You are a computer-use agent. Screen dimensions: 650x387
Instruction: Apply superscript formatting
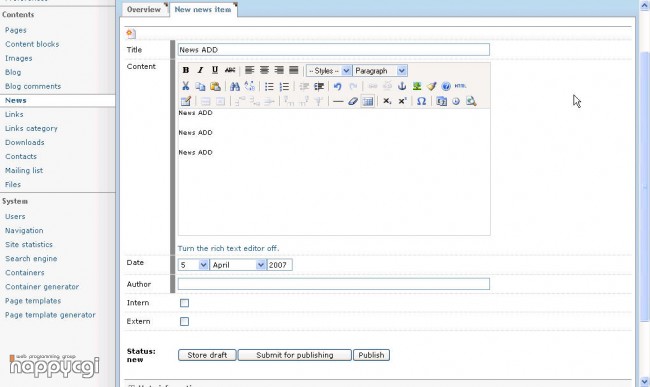click(x=402, y=101)
